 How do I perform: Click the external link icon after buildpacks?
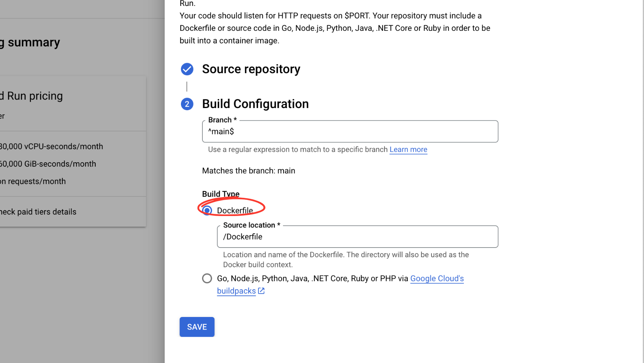point(261,291)
